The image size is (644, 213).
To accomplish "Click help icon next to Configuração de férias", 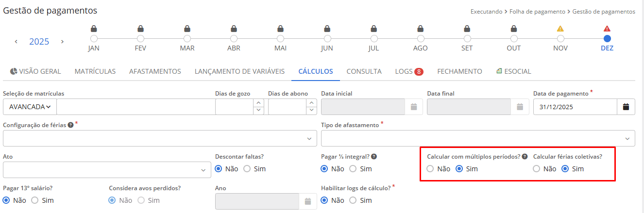I will [70, 125].
